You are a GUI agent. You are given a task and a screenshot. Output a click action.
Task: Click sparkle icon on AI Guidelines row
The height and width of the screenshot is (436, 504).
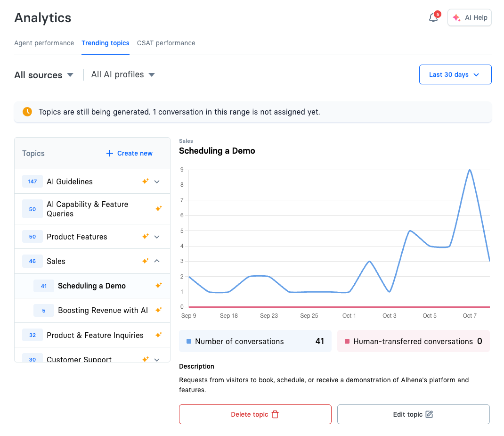145,181
